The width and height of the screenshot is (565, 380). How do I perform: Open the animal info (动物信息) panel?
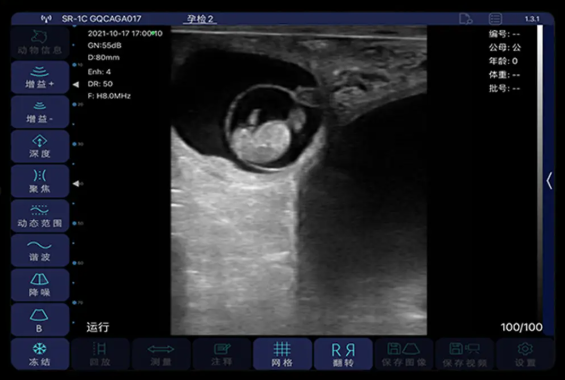[40, 42]
